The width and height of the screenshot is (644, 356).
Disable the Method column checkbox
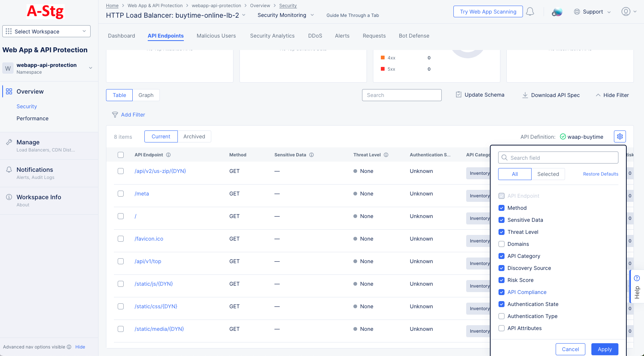click(502, 208)
